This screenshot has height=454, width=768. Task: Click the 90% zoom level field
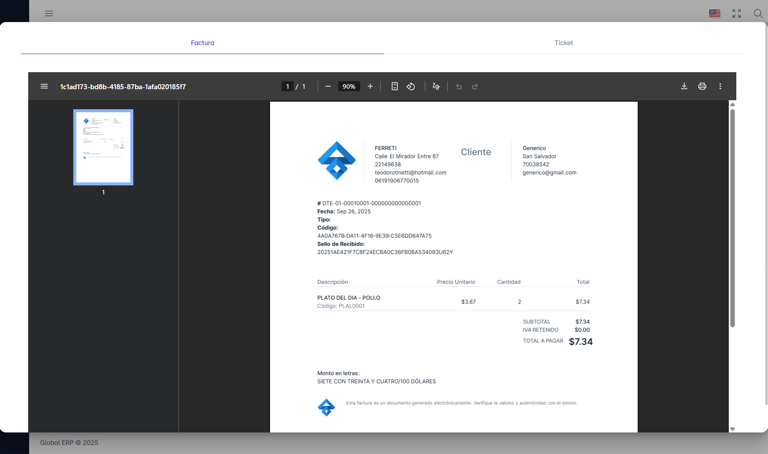pyautogui.click(x=349, y=87)
